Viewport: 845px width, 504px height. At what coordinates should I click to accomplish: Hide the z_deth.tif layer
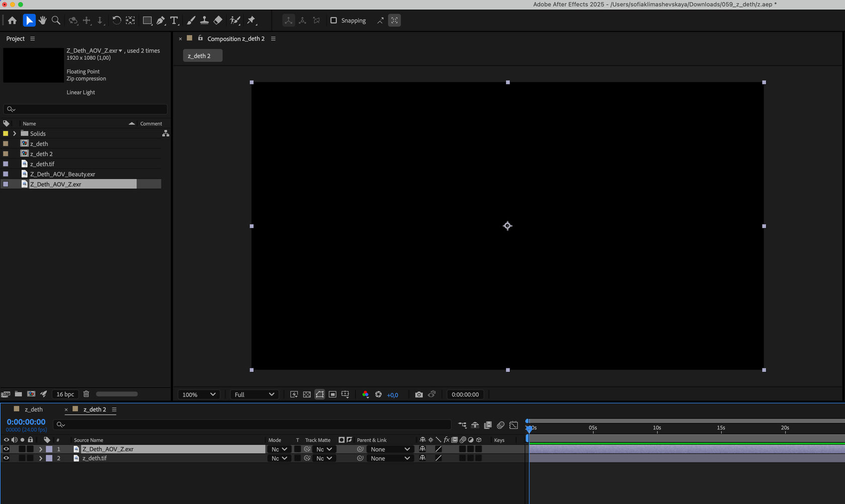click(x=7, y=458)
